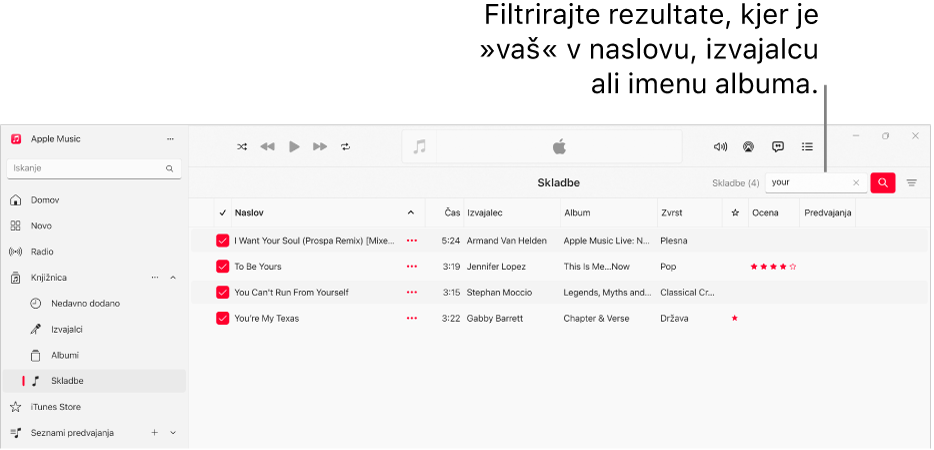The width and height of the screenshot is (934, 450).
Task: Sort by Naslov column
Action: pyautogui.click(x=249, y=213)
